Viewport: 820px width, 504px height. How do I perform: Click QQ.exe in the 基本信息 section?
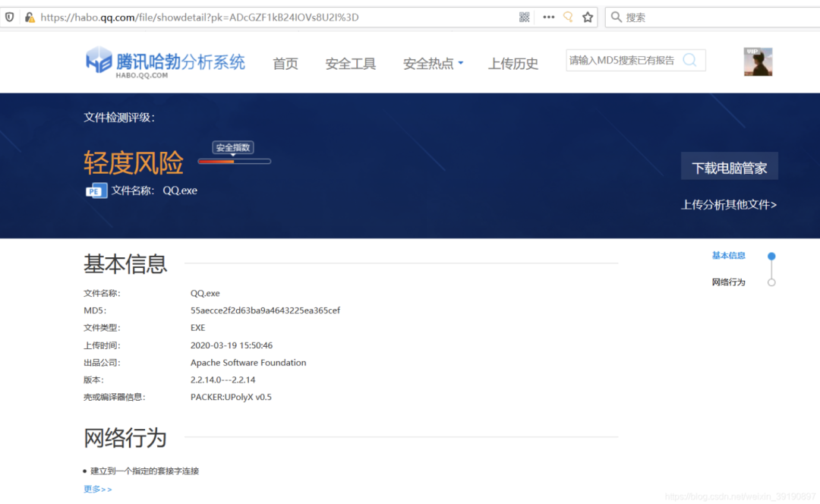point(205,293)
